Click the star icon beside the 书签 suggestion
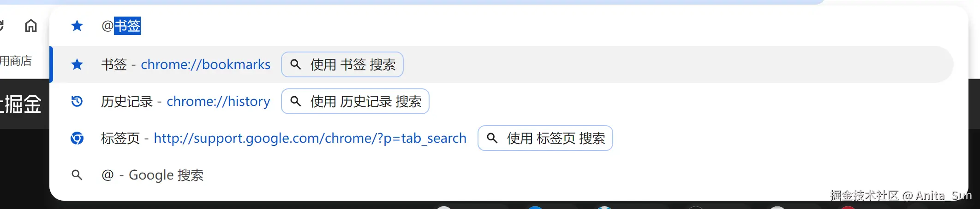This screenshot has height=209, width=980. coord(77,64)
